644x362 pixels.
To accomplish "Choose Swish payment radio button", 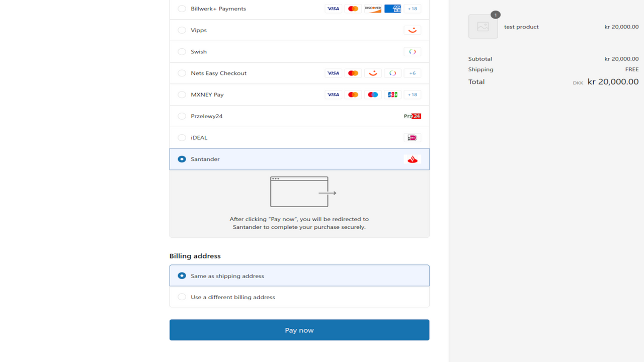I will (x=182, y=52).
